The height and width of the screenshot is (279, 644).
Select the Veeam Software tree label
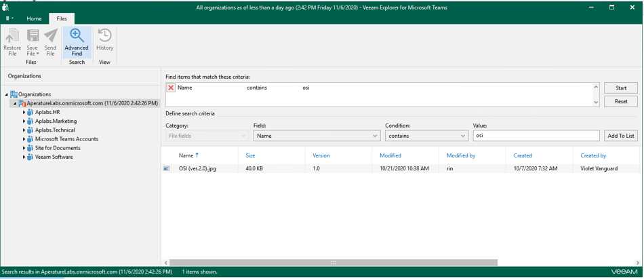click(54, 157)
